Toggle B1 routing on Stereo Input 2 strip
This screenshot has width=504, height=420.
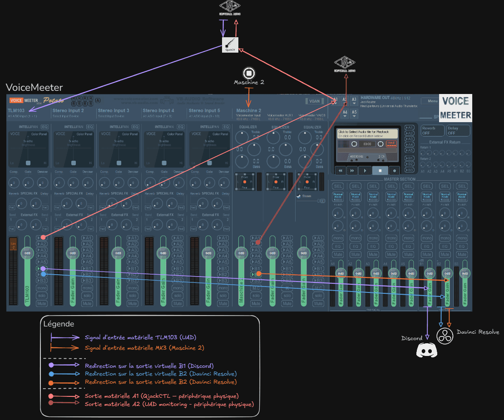pyautogui.click(x=87, y=268)
